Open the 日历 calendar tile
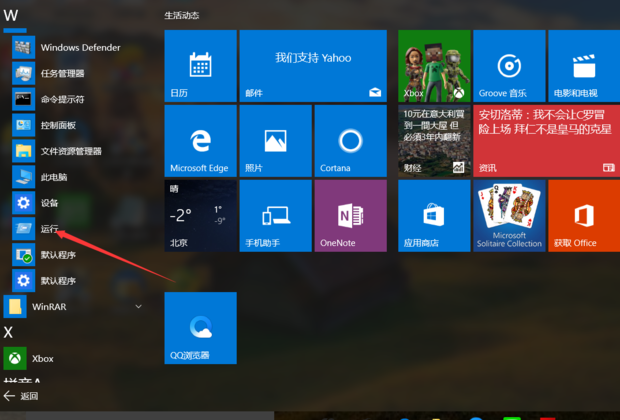Screen dimensions: 620x420 200,66
